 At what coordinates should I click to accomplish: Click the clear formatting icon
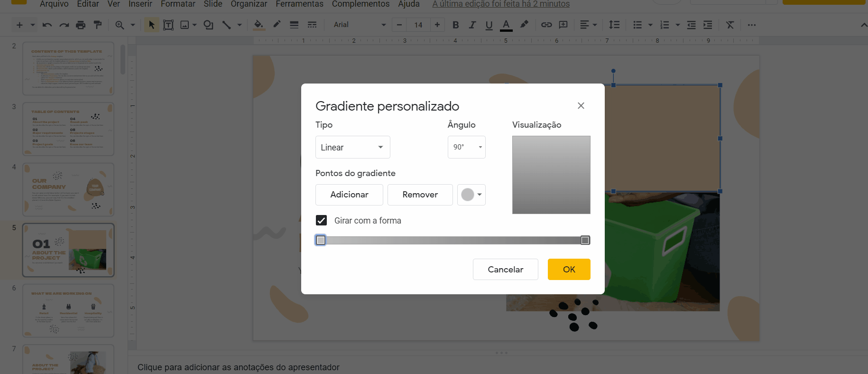730,25
